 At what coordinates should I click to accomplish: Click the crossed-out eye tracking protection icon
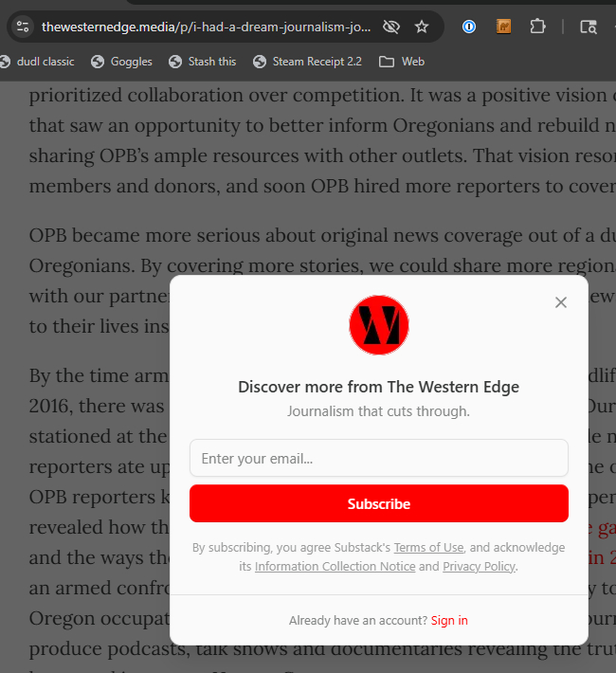(390, 27)
